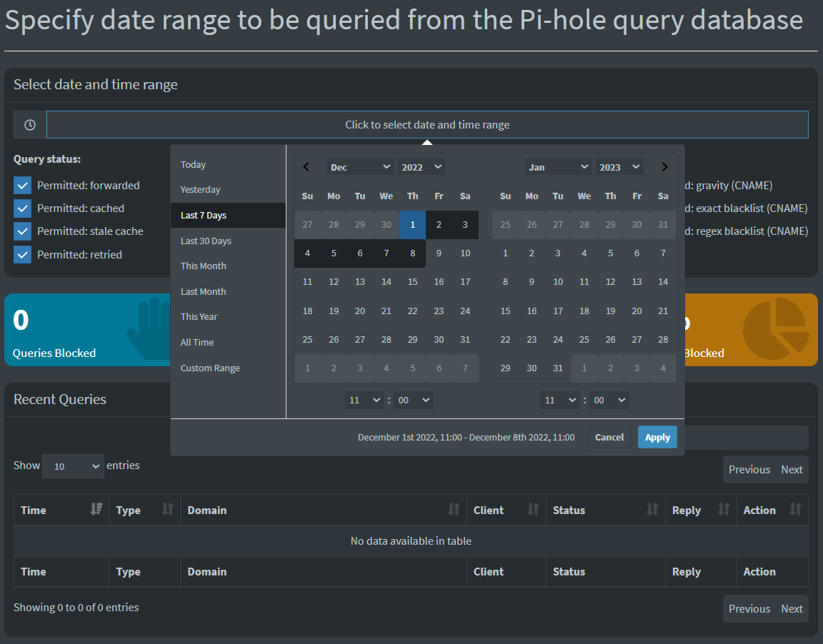Sort by Type column sort icon
This screenshot has height=644, width=823.
(167, 509)
